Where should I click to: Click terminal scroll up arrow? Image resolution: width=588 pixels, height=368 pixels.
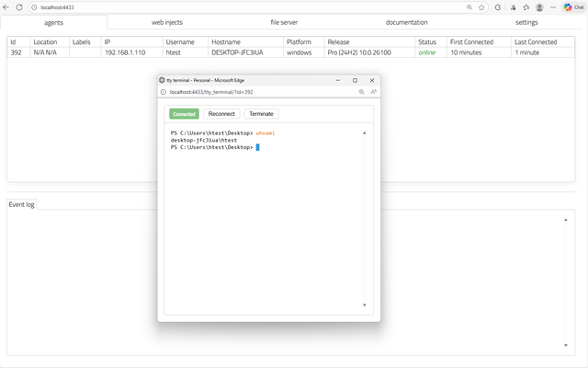point(364,132)
